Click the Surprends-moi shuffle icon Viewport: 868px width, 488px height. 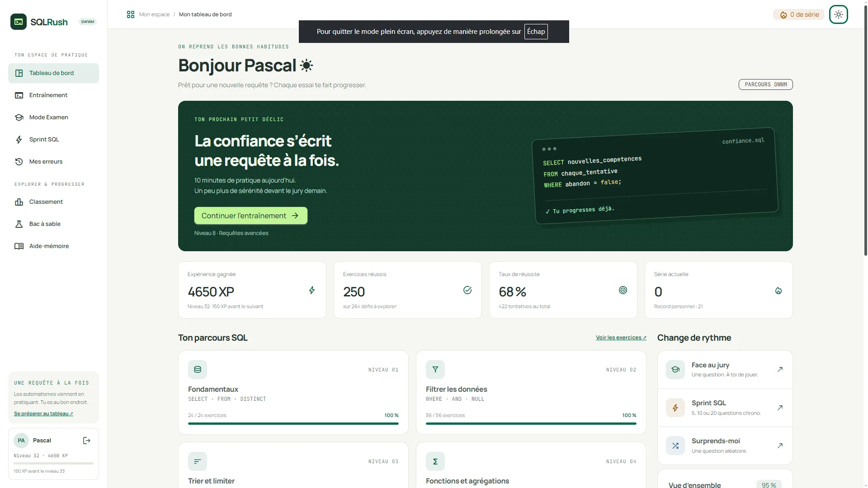675,446
